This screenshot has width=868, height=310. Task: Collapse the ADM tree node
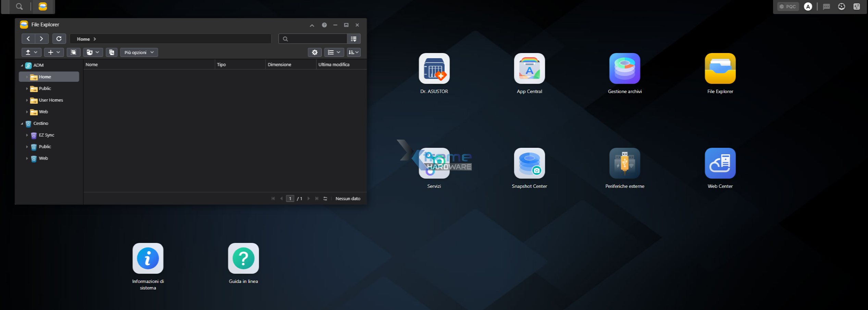click(22, 65)
